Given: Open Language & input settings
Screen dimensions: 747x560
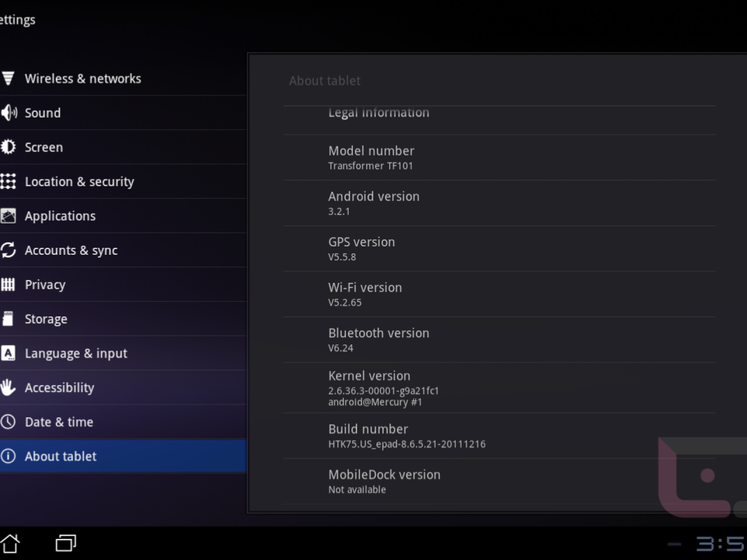Looking at the screenshot, I should tap(76, 353).
